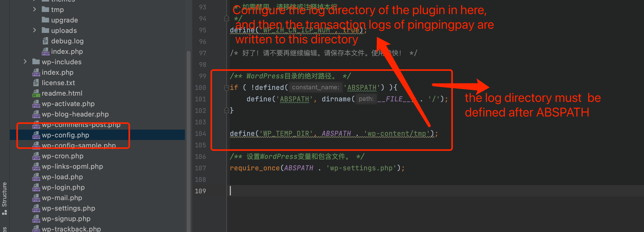
Task: Toggle fold marker at line 102
Action: point(226,111)
